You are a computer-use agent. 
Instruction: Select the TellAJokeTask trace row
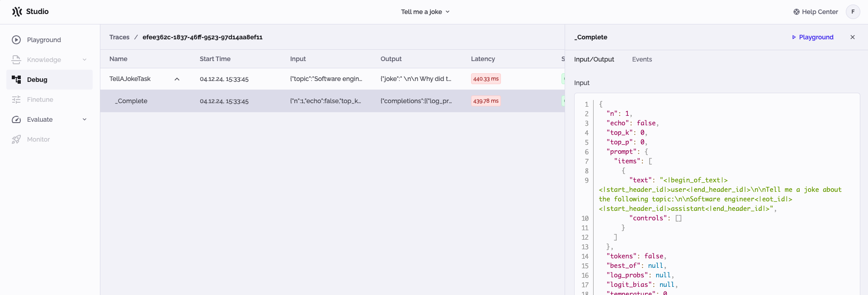click(332, 79)
